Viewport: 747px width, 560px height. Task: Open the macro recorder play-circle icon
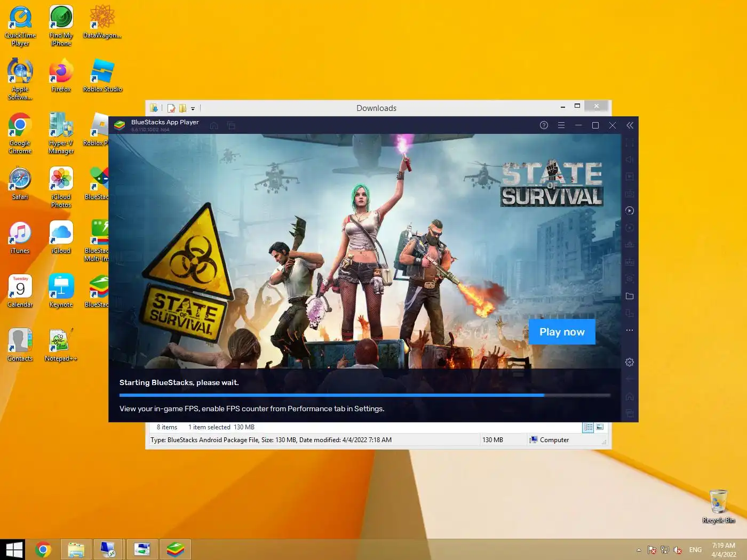(x=630, y=211)
